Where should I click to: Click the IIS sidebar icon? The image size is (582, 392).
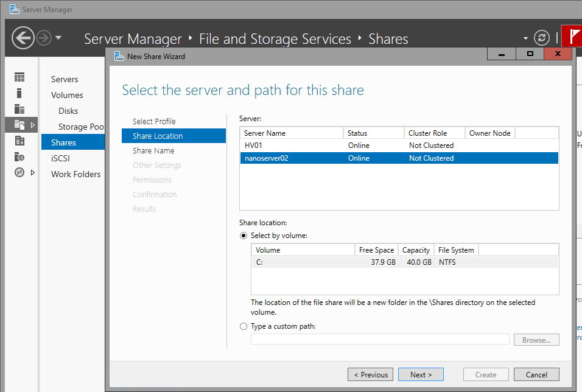point(19,156)
